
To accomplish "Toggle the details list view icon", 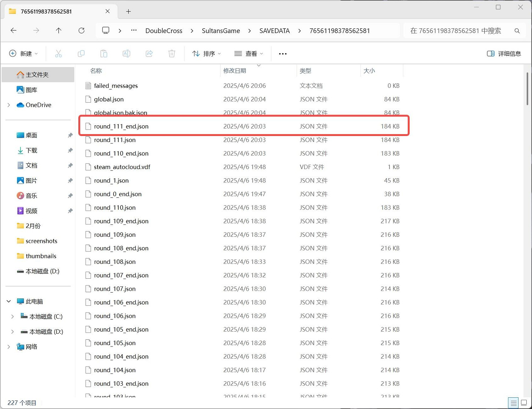I will coord(513,403).
